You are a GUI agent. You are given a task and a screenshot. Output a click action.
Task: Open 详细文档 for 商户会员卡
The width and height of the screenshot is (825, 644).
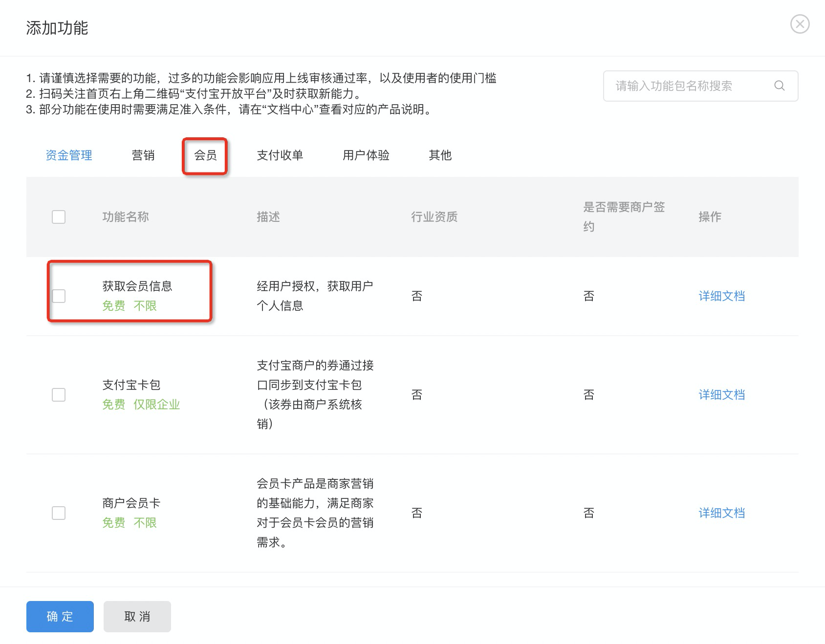click(722, 513)
